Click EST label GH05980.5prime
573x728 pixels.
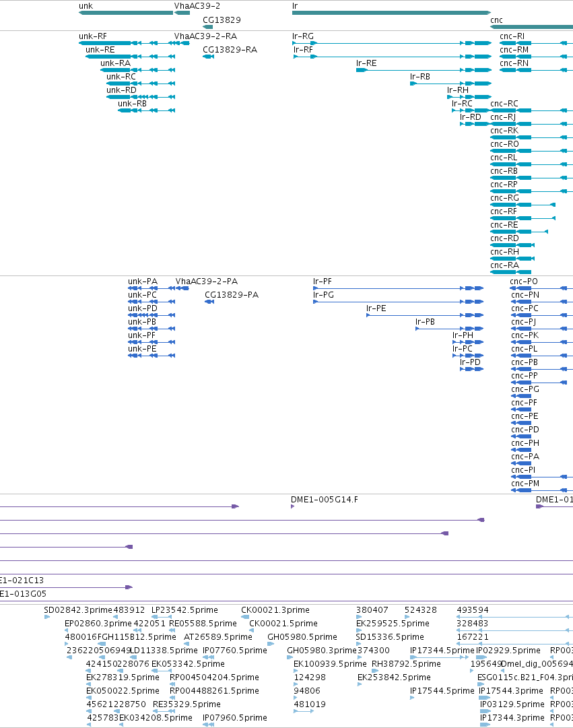tap(302, 637)
